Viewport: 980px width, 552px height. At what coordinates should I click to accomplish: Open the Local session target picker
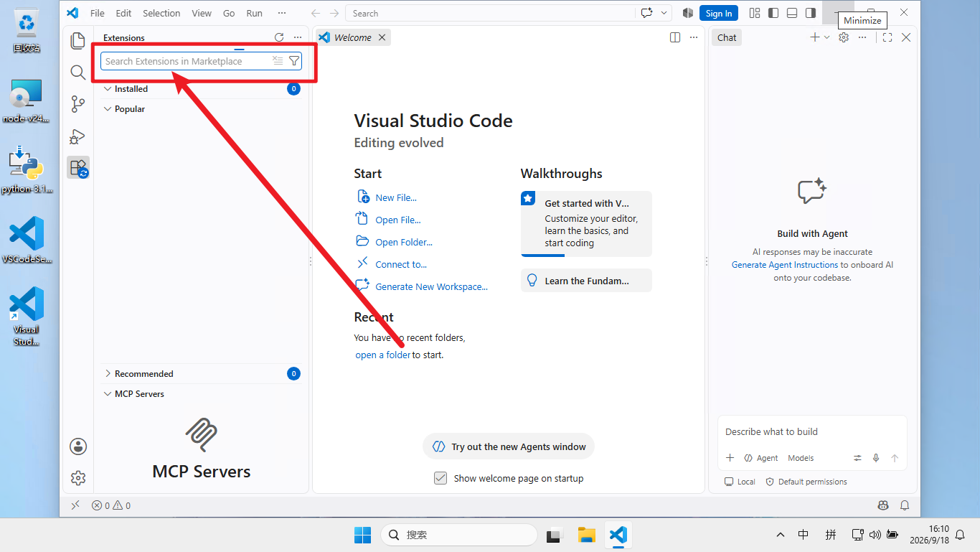[740, 482]
